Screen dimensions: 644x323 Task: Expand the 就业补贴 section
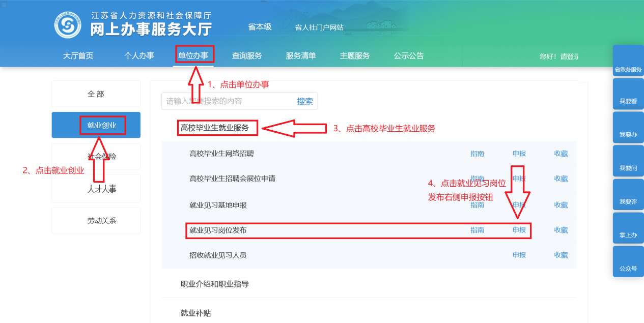196,313
